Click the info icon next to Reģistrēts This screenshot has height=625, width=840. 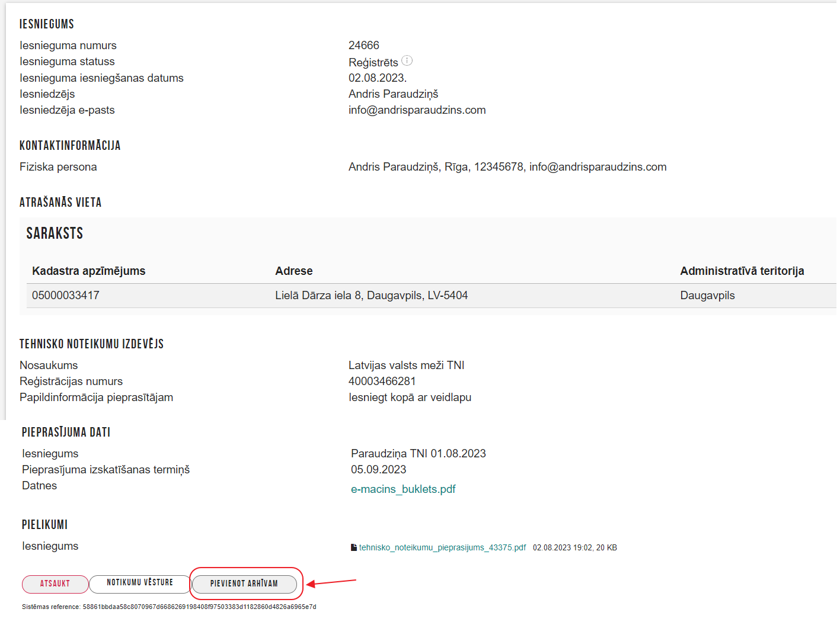[407, 60]
